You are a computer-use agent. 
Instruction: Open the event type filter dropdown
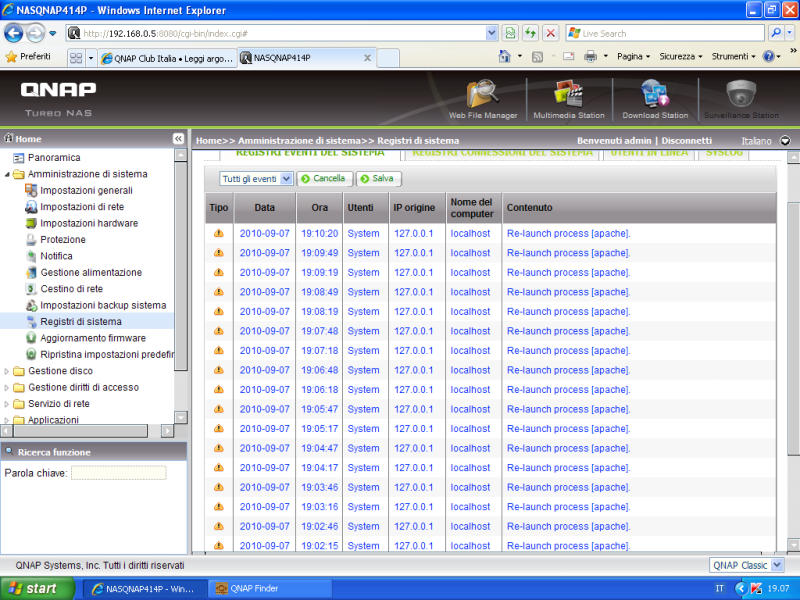pos(256,178)
